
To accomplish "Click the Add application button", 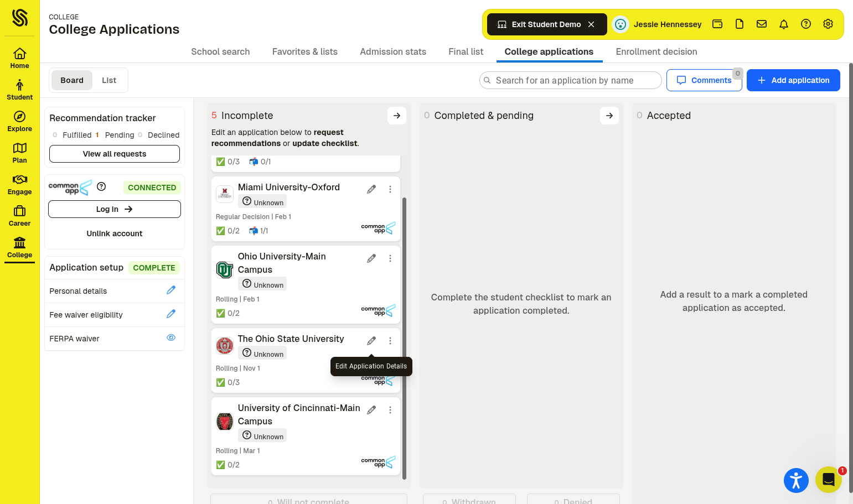I will [x=793, y=80].
